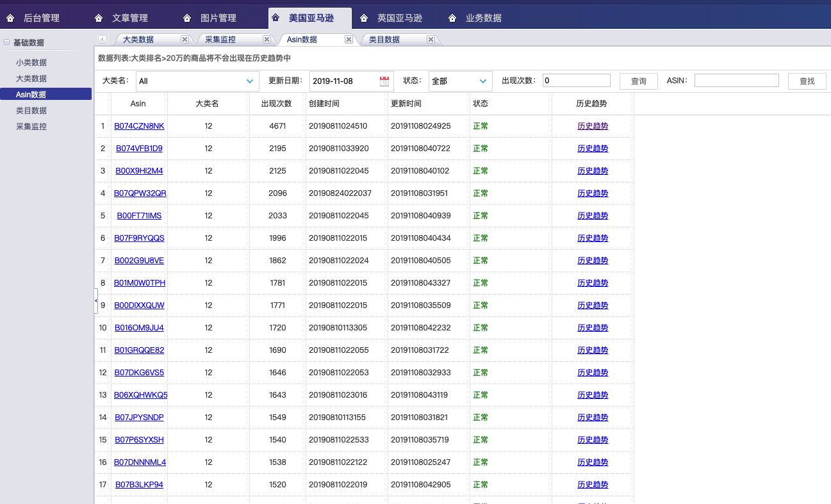The width and height of the screenshot is (831, 504).
Task: Open 历史趋势 for row B01GRQQE82
Action: (593, 350)
